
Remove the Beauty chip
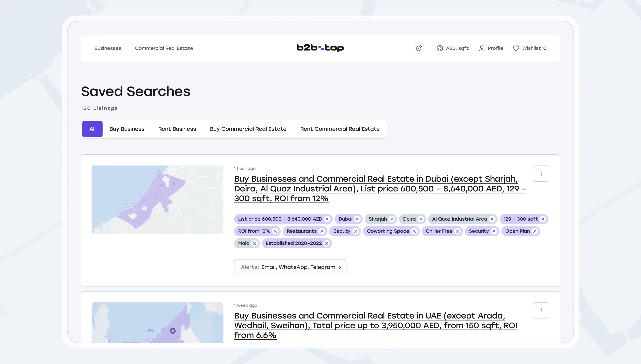pyautogui.click(x=356, y=231)
